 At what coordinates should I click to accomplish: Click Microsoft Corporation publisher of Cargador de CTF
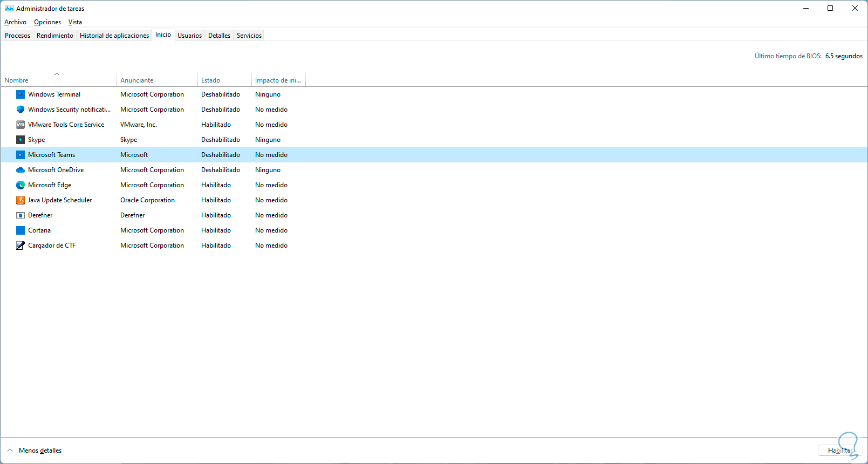point(152,245)
